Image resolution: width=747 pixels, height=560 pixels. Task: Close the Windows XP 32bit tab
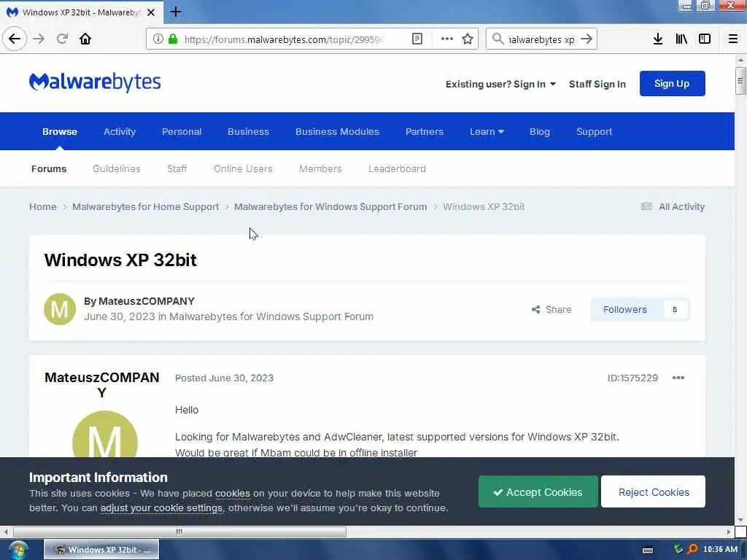tap(151, 12)
